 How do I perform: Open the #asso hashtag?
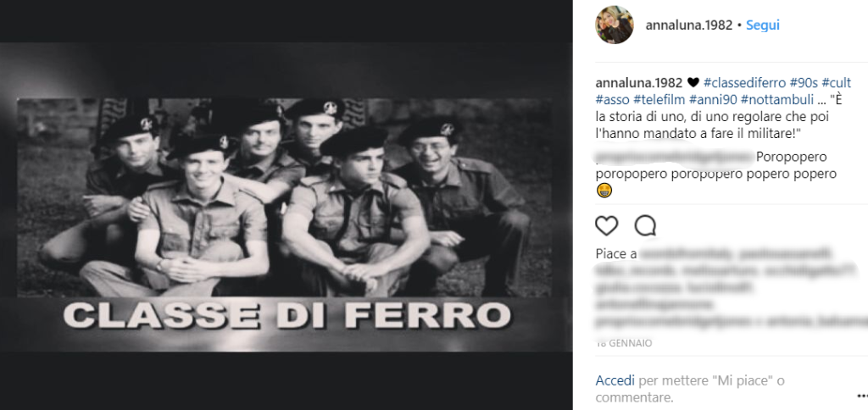click(612, 100)
